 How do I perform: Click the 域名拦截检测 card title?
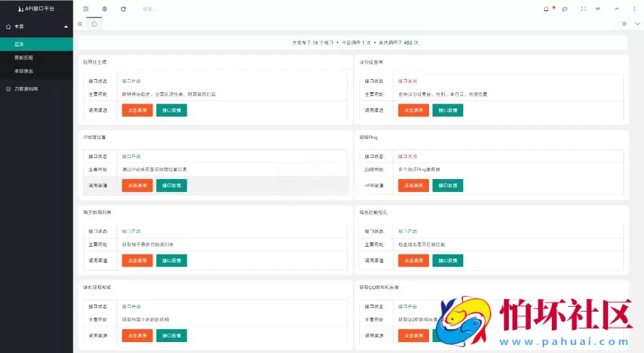374,213
